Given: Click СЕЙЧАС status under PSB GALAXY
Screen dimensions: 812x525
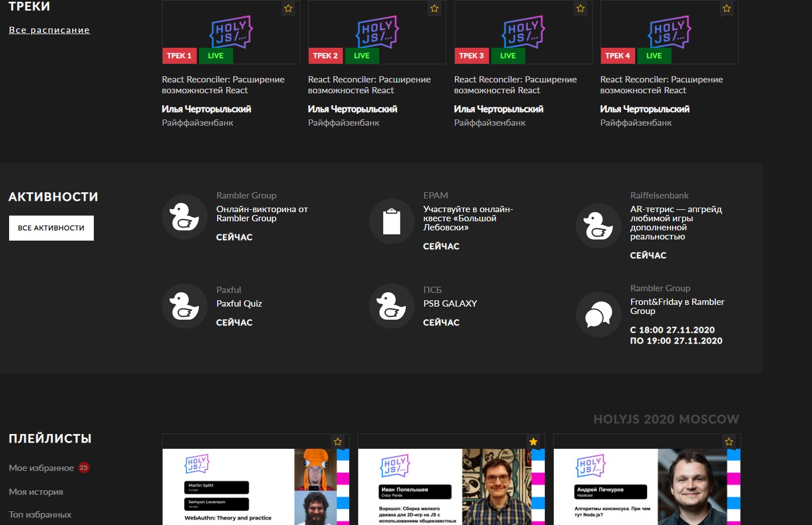Looking at the screenshot, I should click(441, 323).
